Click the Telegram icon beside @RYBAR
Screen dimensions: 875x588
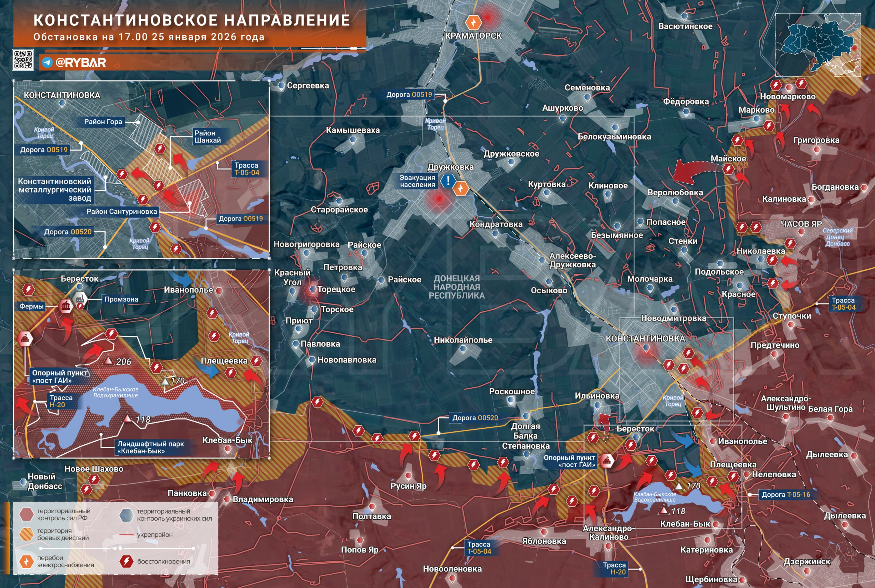tap(47, 62)
